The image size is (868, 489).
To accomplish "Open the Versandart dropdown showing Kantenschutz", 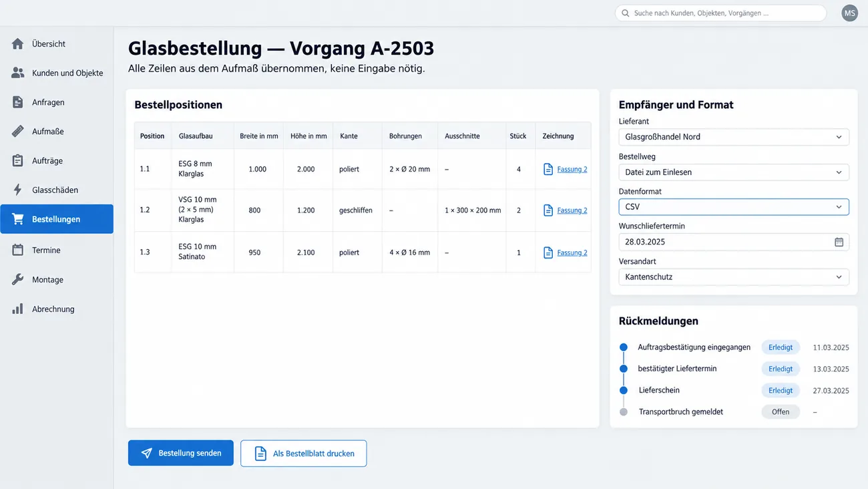I will coord(734,277).
